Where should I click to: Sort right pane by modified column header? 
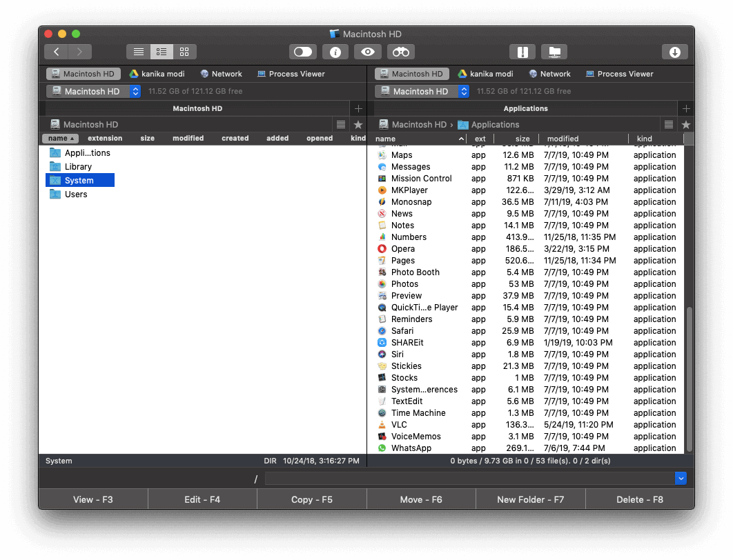pyautogui.click(x=583, y=139)
